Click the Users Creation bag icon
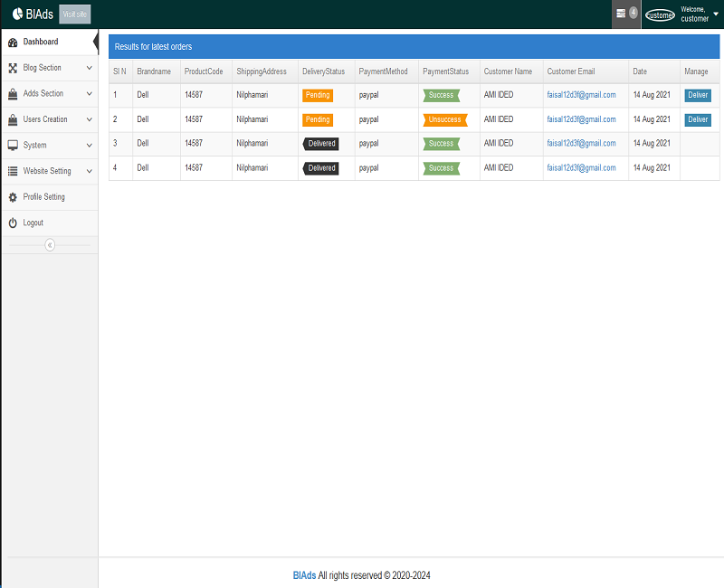This screenshot has width=724, height=588. (13, 119)
